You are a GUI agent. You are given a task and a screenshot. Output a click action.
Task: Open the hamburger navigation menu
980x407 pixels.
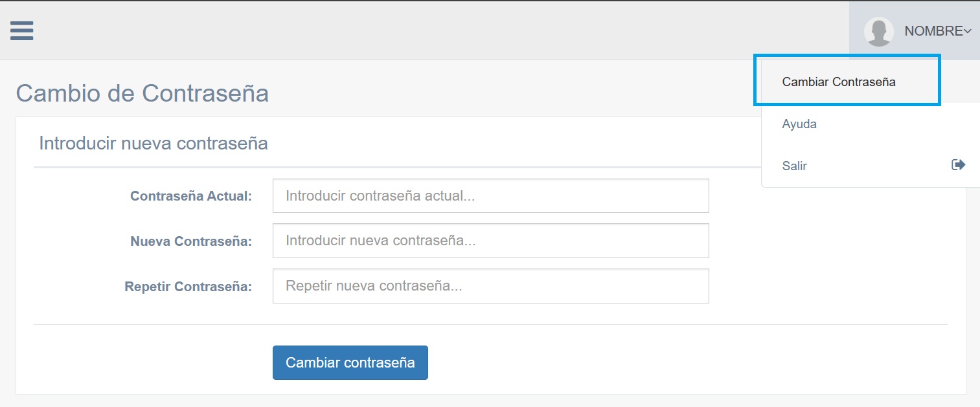tap(22, 30)
